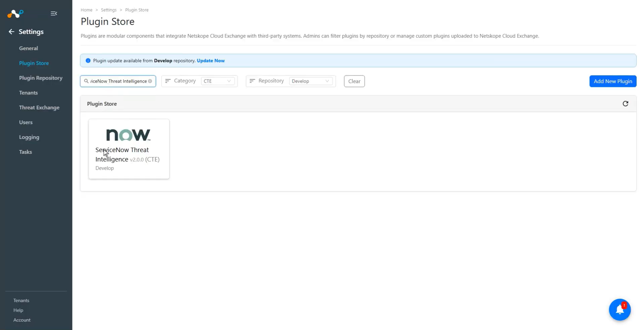Go to Home breadcrumb

[87, 10]
